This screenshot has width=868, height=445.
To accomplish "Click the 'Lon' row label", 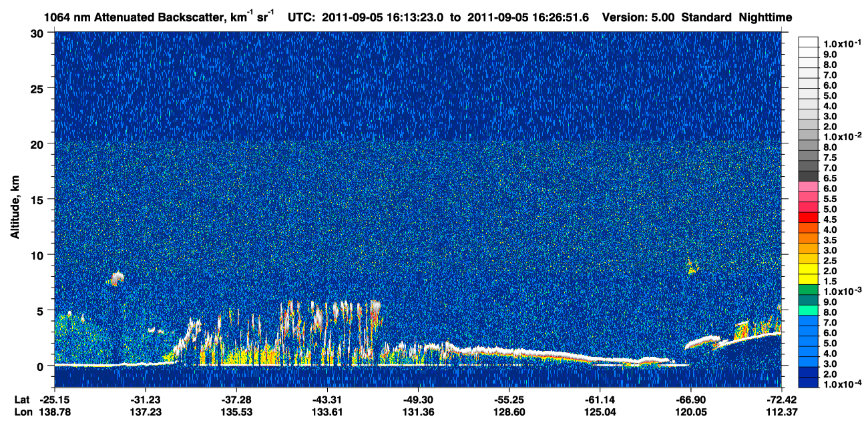I will (x=22, y=412).
